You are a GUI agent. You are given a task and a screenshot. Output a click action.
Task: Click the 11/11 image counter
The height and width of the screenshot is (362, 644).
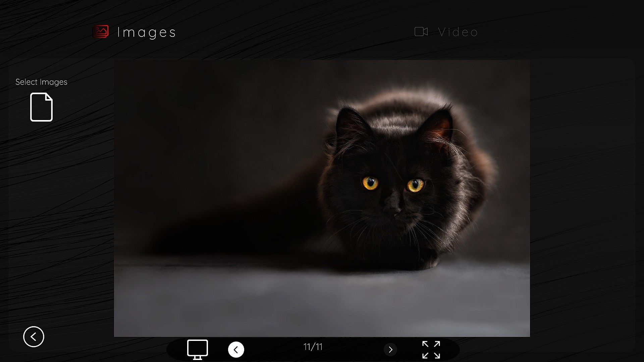point(313,347)
